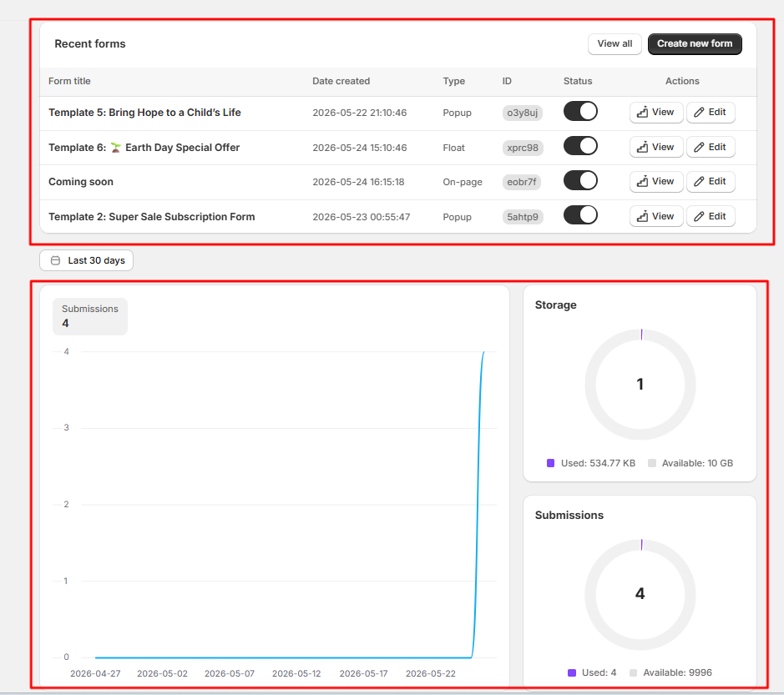Disable the Coming soon form status

pos(580,181)
